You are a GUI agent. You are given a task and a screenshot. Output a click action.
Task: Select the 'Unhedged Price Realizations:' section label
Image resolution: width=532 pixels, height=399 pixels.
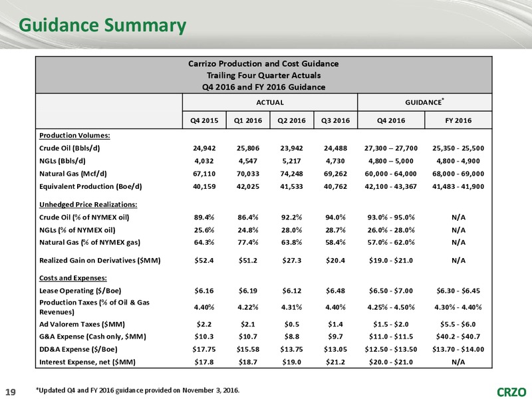pos(88,205)
